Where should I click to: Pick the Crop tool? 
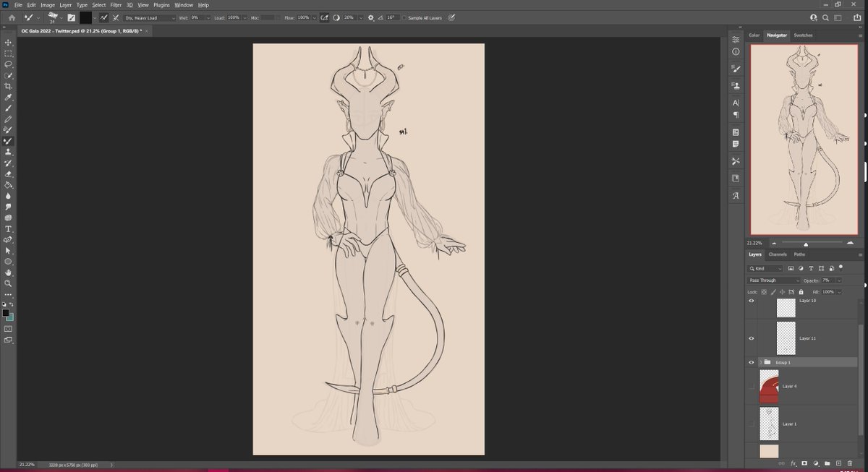(9, 86)
